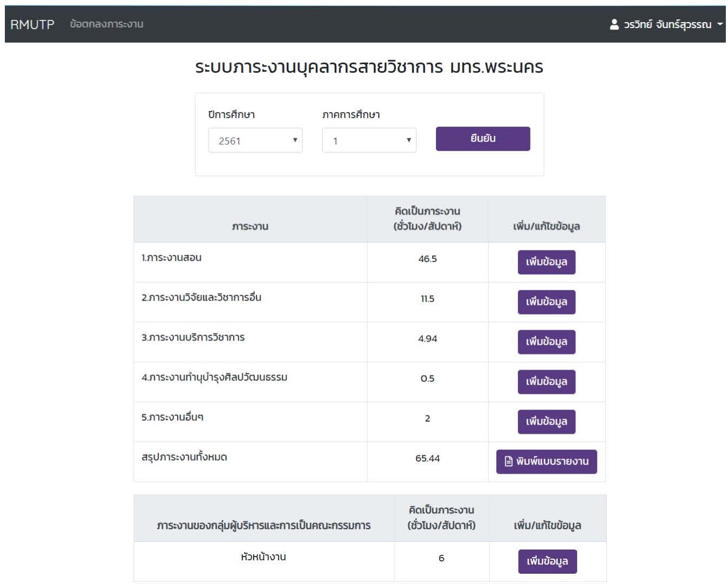728x584 pixels.
Task: Click the document icon on พิมพ์แบบรายงาน
Action: pyautogui.click(x=508, y=462)
